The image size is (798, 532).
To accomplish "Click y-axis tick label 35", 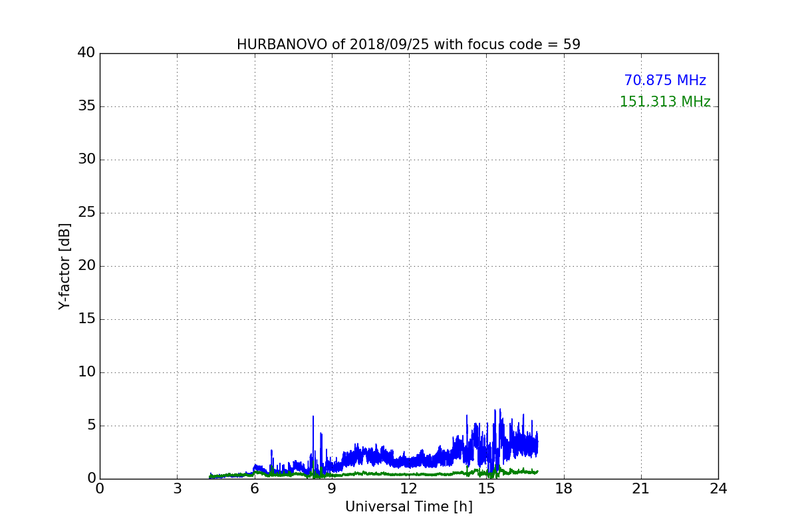I will point(86,106).
